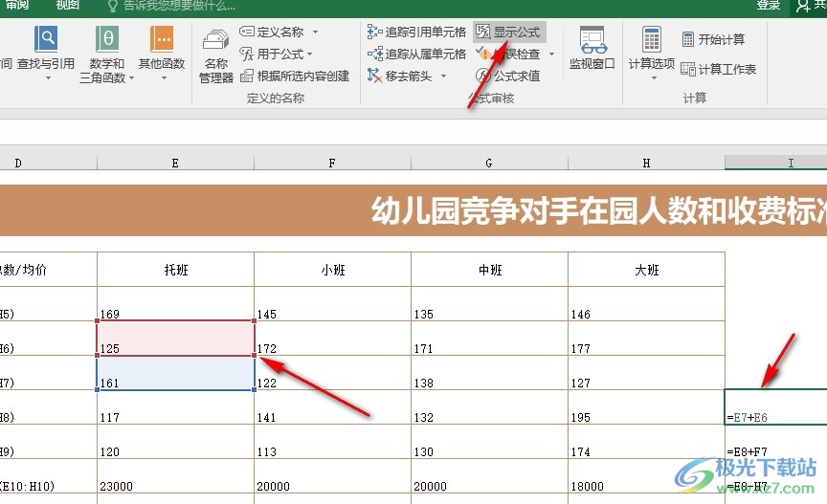The width and height of the screenshot is (827, 504).
Task: Select the cell containing 169
Action: coord(175,304)
